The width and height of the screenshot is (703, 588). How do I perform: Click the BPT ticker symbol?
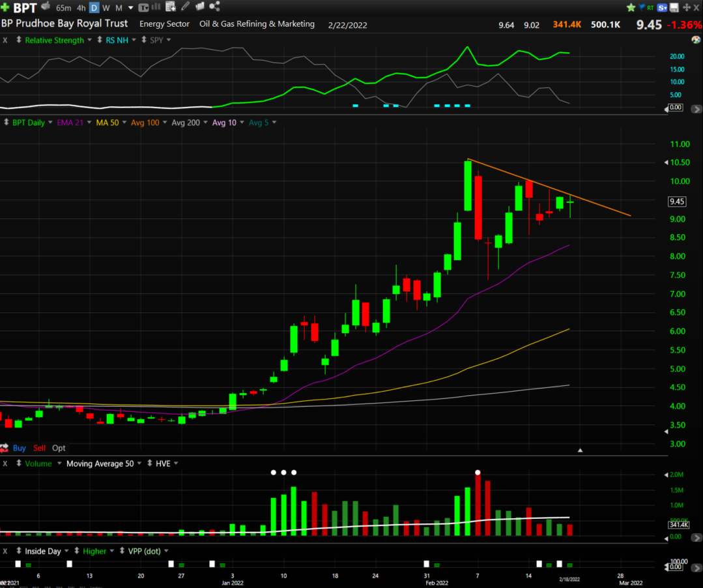[x=25, y=8]
